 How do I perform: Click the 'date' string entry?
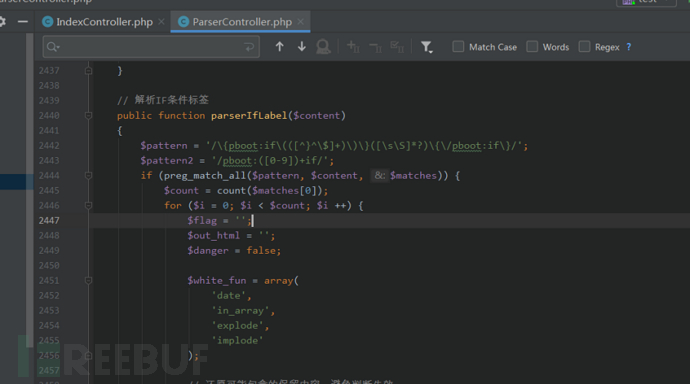229,296
